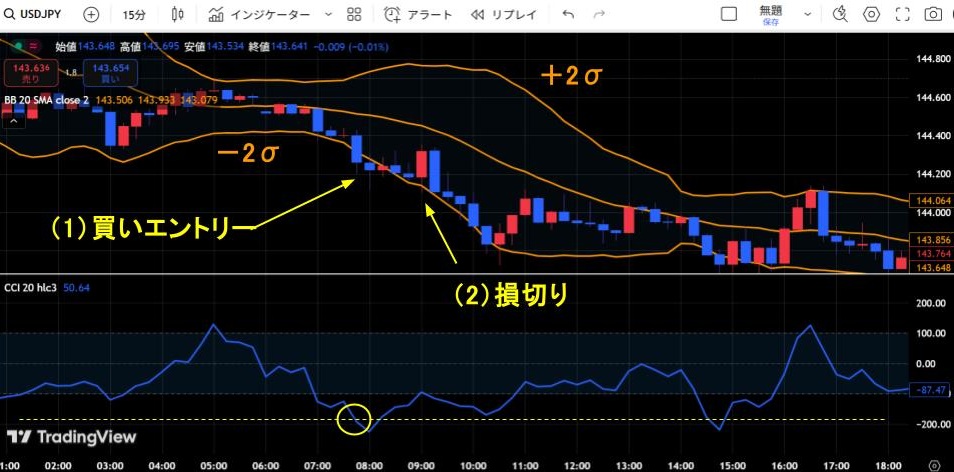Click the TradingView logo
954x472 pixels.
72,437
